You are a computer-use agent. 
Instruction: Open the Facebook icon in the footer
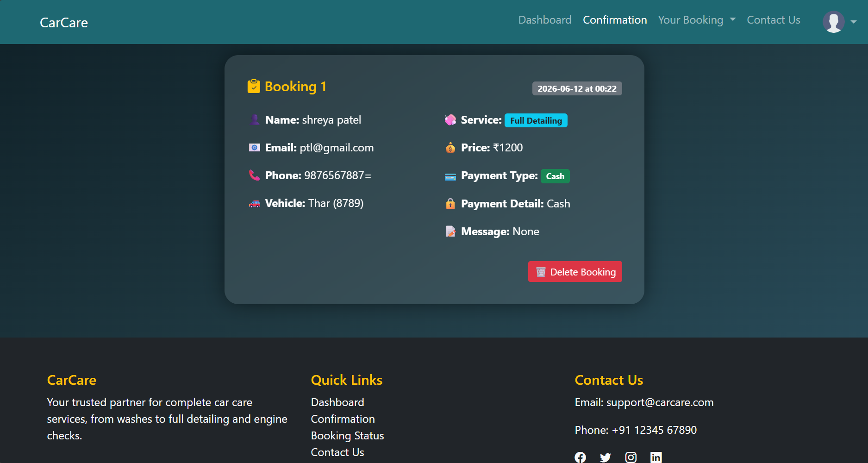click(x=580, y=457)
